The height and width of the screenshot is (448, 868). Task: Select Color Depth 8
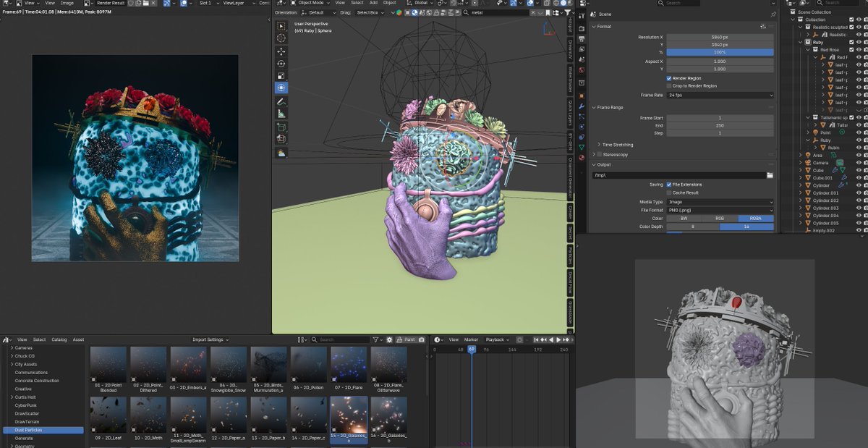(x=693, y=227)
